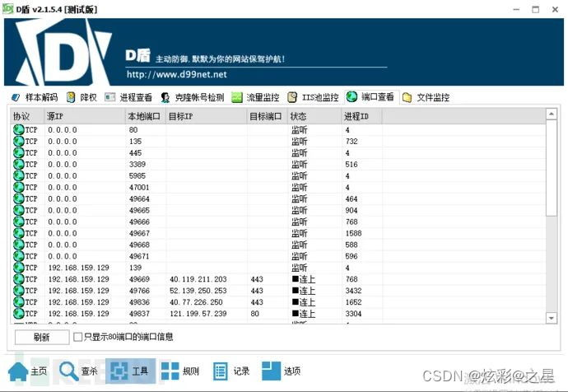Select target IP 121.199.57.239

(x=198, y=314)
